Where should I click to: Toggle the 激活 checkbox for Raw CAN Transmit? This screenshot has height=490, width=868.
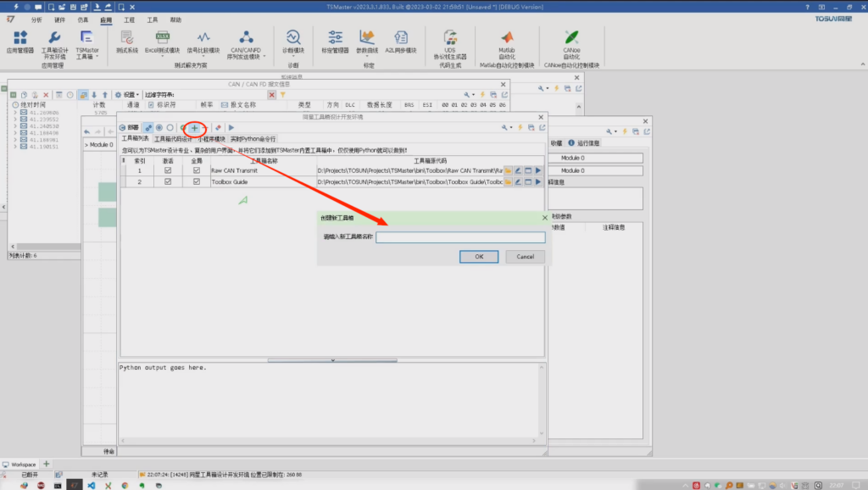pyautogui.click(x=168, y=170)
